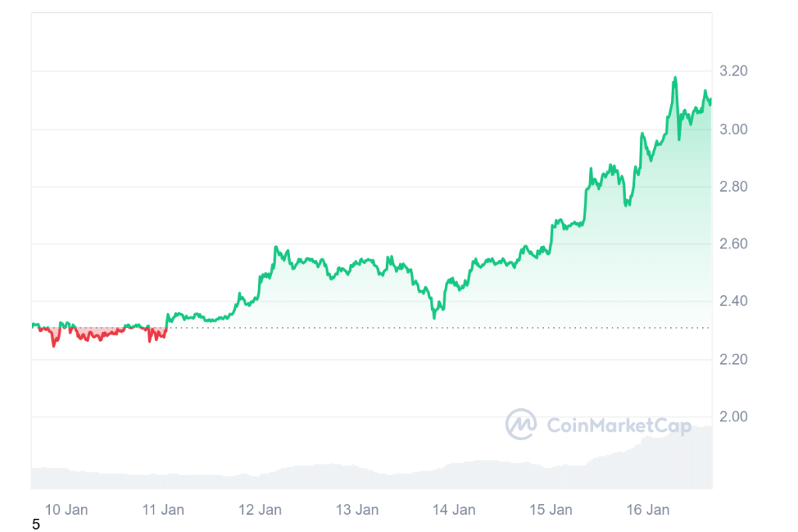798x532 pixels.
Task: Select the 2.20 price level label
Action: (733, 359)
